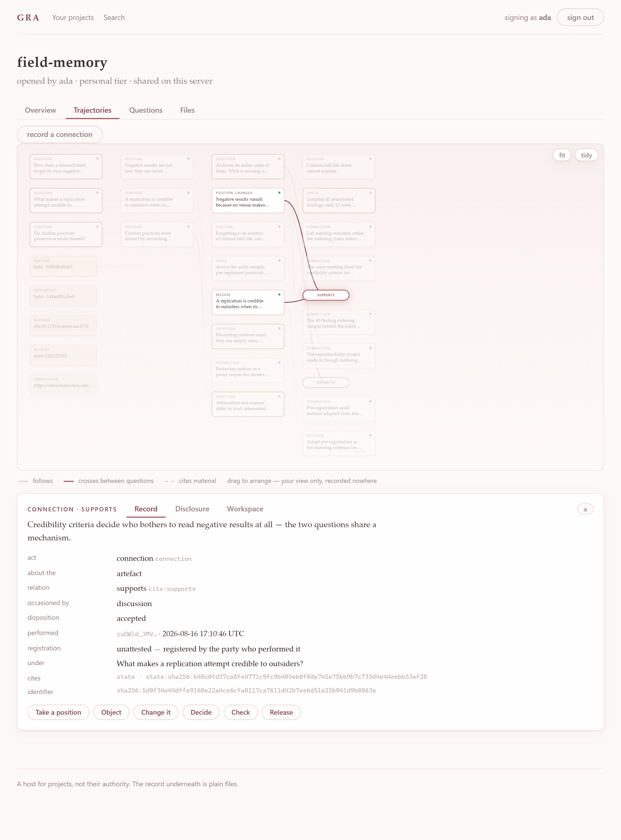The image size is (621, 840).
Task: Select connection node 'The 40-finding indexing sample'
Action: (x=339, y=322)
